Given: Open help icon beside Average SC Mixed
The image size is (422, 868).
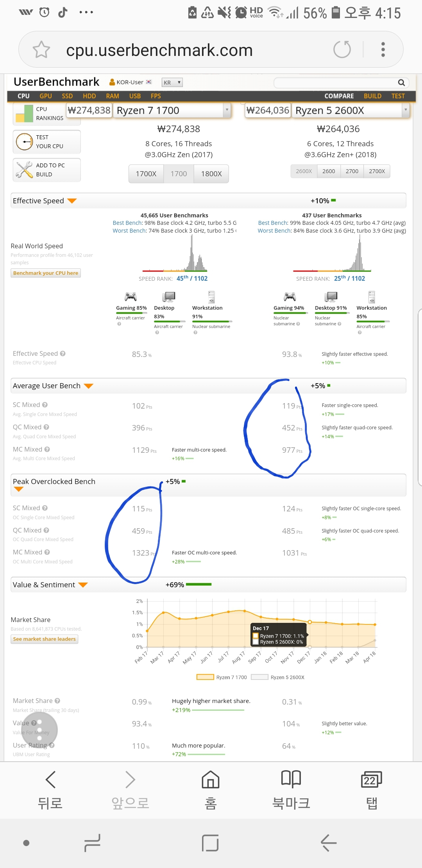Looking at the screenshot, I should (45, 405).
